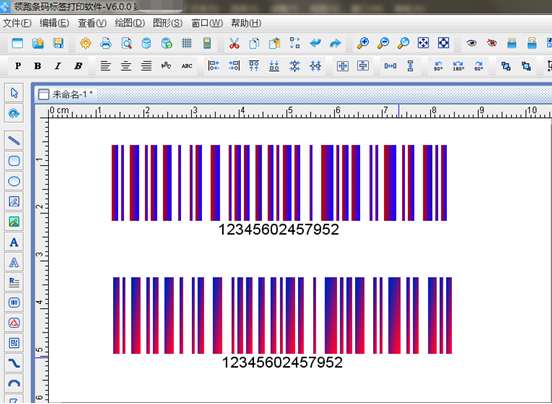Open the 图形(S) menu
The width and height of the screenshot is (552, 404).
click(168, 23)
